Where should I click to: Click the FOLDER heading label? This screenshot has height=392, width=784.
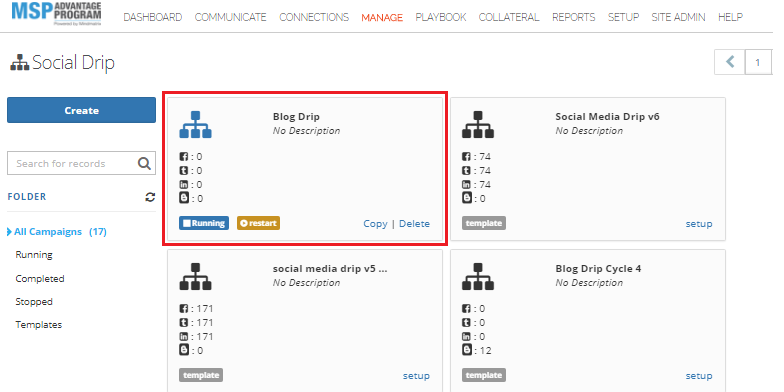(x=27, y=197)
